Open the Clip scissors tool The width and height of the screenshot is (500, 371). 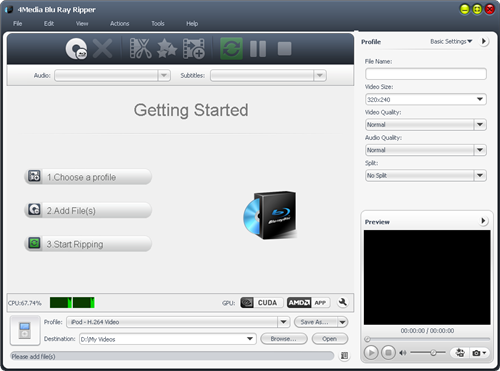click(x=140, y=49)
